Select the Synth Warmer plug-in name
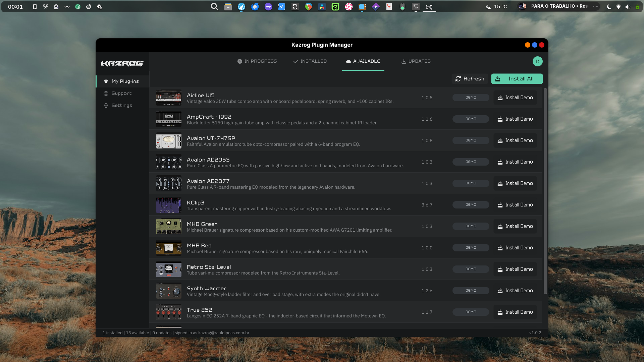Viewport: 644px width, 362px height. click(207, 288)
